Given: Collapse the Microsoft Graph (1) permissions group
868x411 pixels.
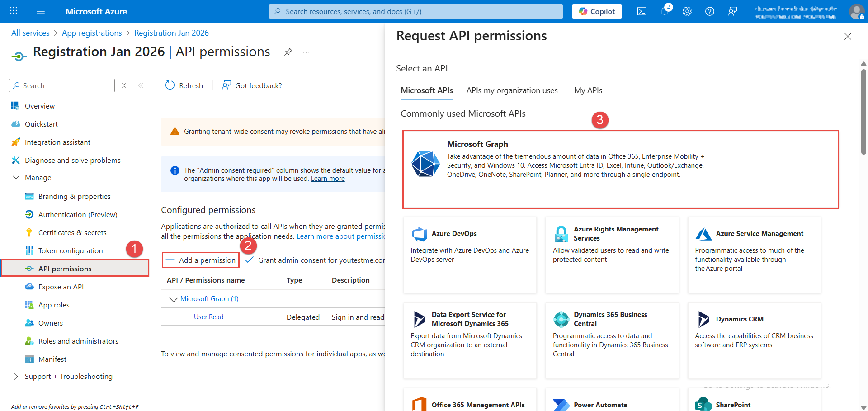Looking at the screenshot, I should click(173, 299).
